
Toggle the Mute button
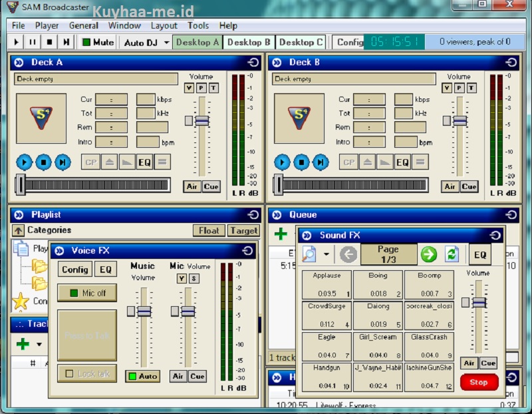click(98, 42)
